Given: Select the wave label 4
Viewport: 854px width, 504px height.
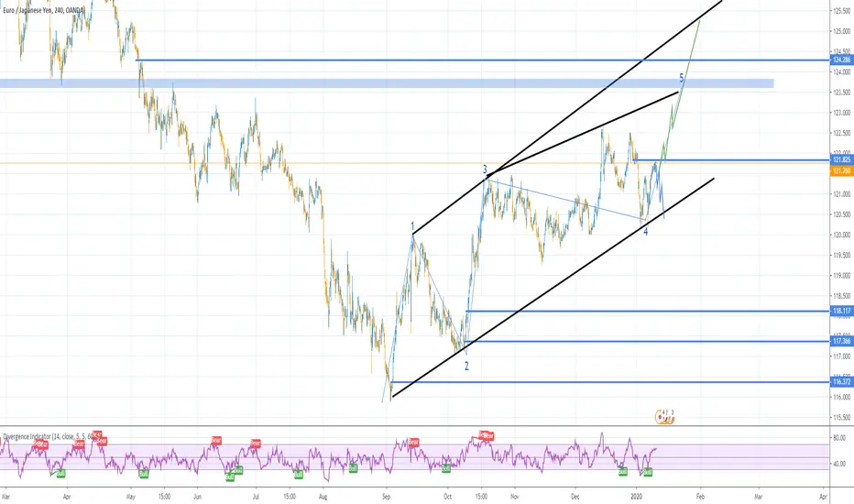Looking at the screenshot, I should point(645,232).
